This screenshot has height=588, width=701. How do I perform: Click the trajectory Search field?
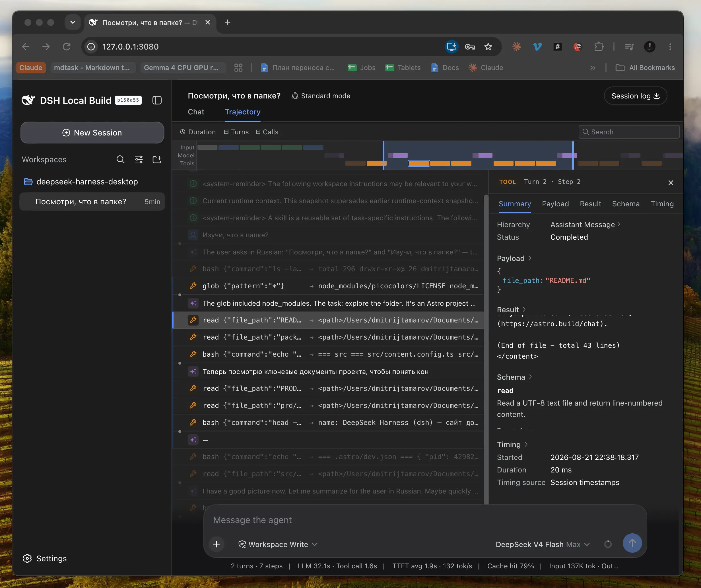[629, 132]
